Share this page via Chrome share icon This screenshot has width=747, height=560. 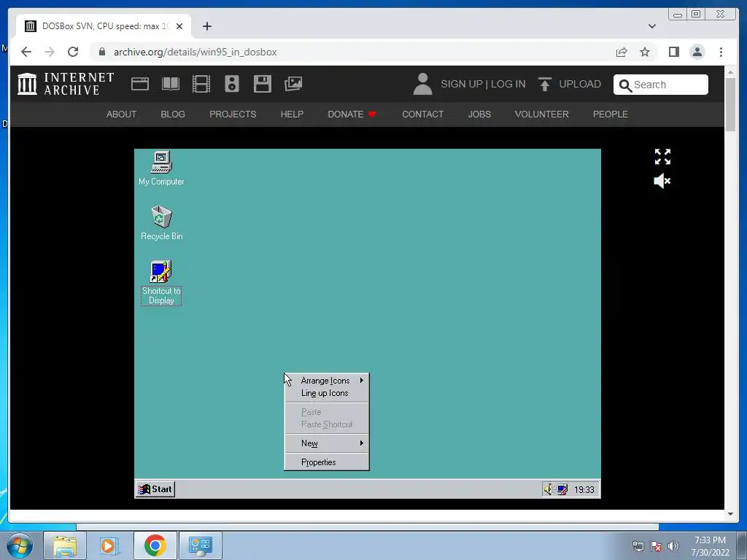[622, 52]
